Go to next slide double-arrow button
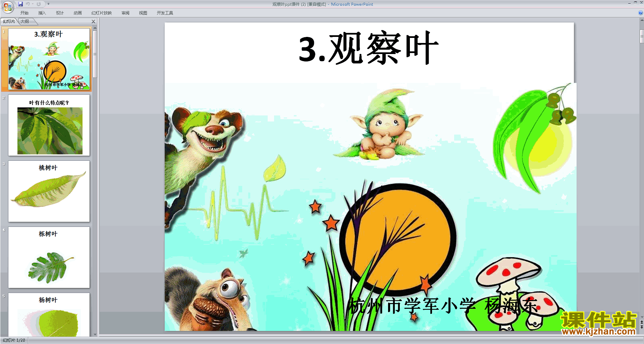 pos(642,327)
